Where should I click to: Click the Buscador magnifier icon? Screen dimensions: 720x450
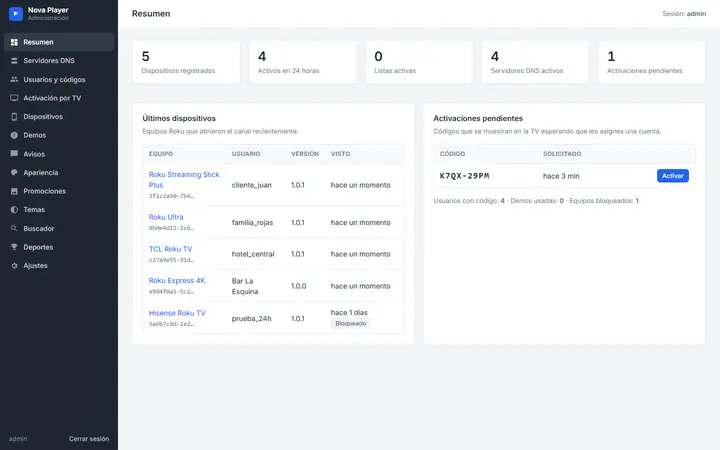click(x=14, y=228)
